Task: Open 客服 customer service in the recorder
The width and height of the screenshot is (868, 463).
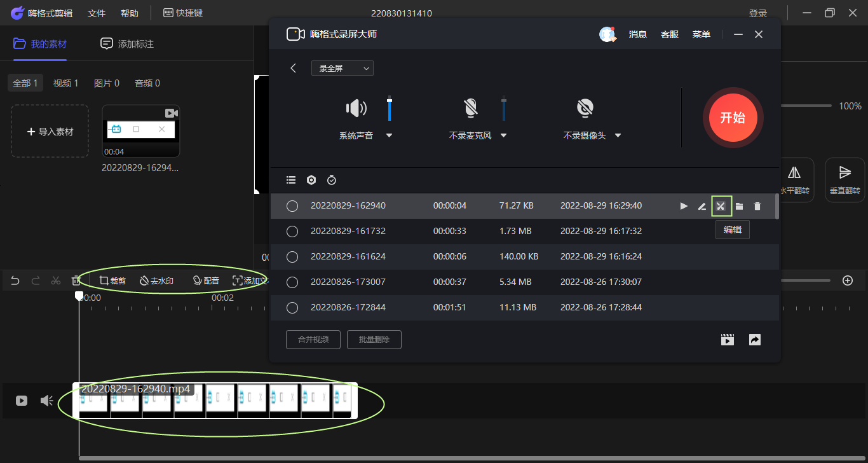Action: click(x=670, y=34)
